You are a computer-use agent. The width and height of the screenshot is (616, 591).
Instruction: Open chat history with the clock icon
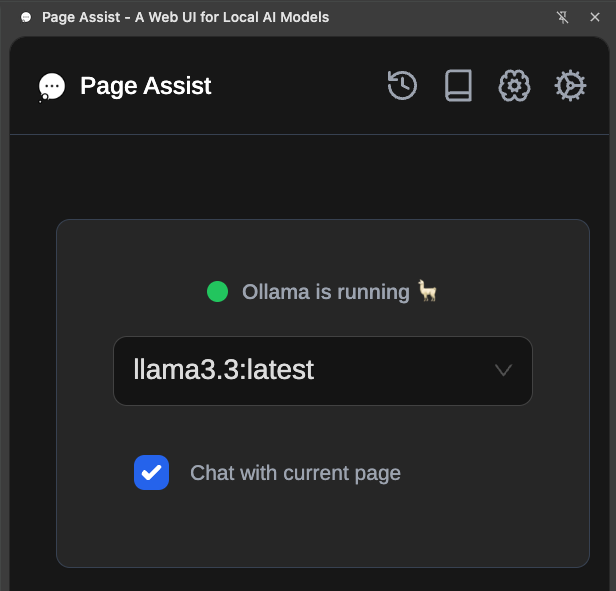click(402, 85)
